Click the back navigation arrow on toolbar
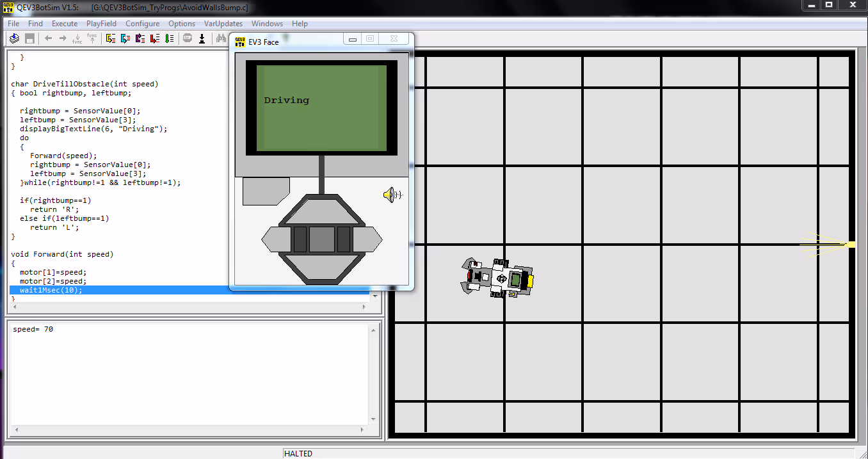868x459 pixels. click(x=48, y=38)
